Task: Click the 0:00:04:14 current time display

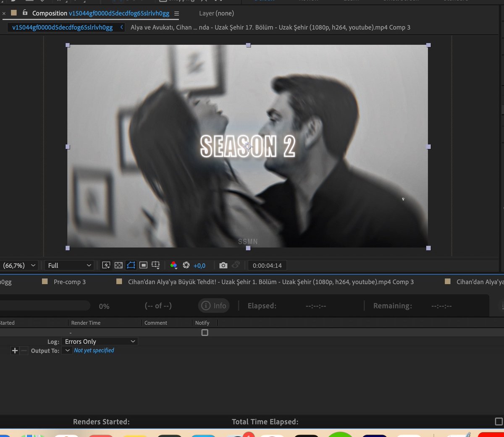Action: [x=267, y=265]
